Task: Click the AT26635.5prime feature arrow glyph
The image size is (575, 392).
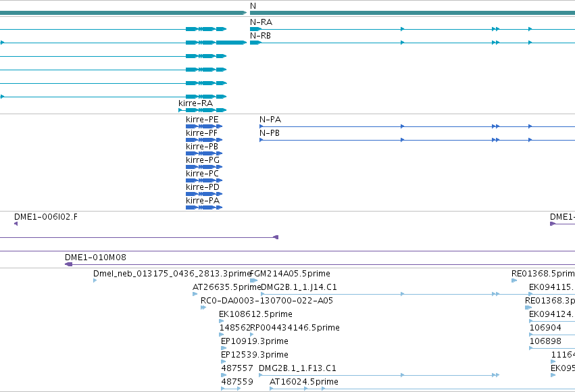Action: point(195,294)
